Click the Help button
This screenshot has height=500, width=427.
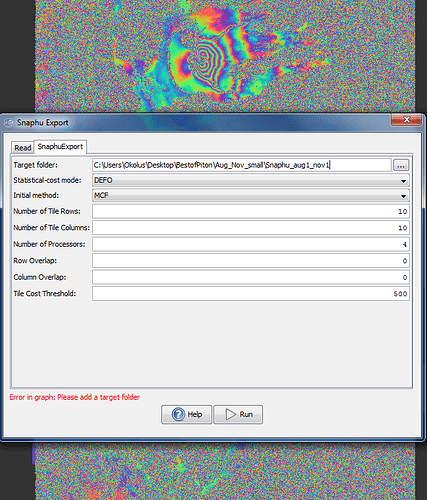pos(186,414)
